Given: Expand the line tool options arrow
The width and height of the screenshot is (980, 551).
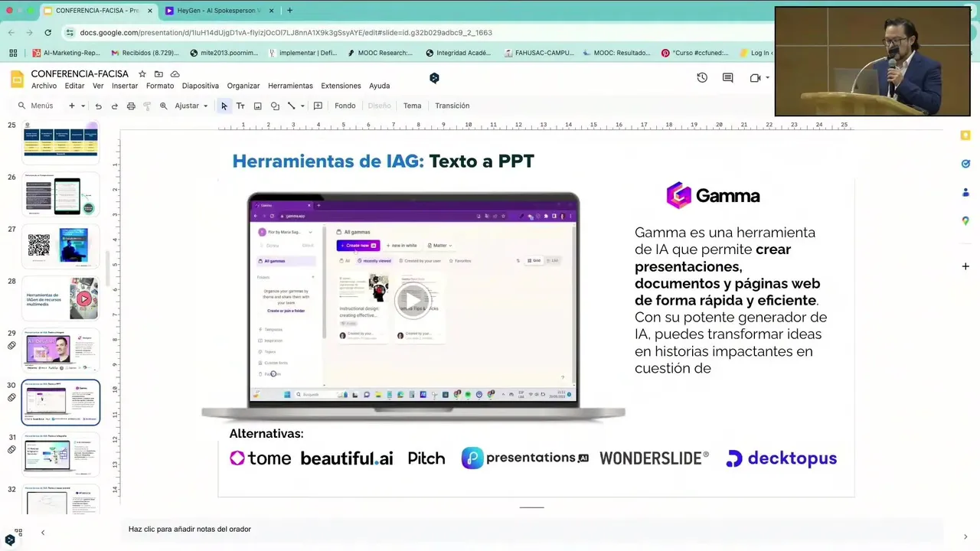Looking at the screenshot, I should pyautogui.click(x=302, y=106).
